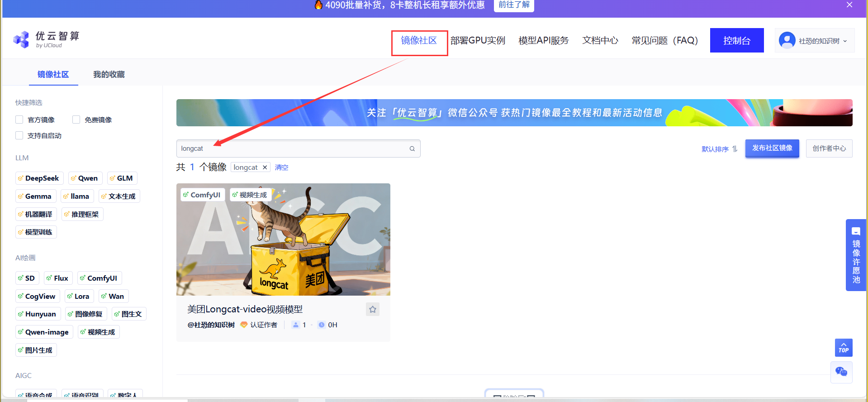The height and width of the screenshot is (402, 868).
Task: Filter by SD tag
Action: click(x=27, y=278)
